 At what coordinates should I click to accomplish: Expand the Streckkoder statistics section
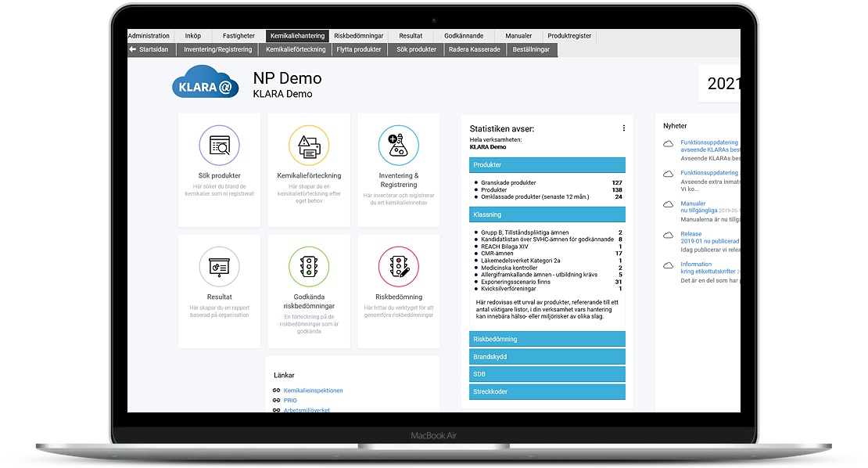(547, 391)
